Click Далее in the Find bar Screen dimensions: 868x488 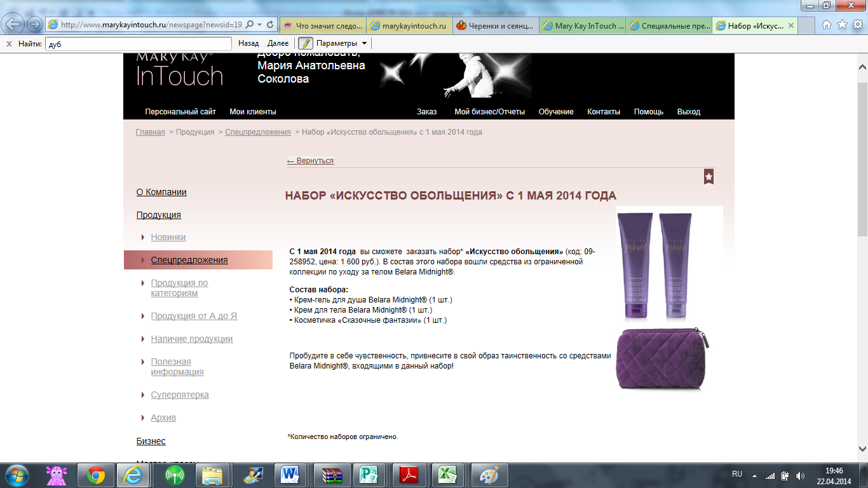coord(278,43)
